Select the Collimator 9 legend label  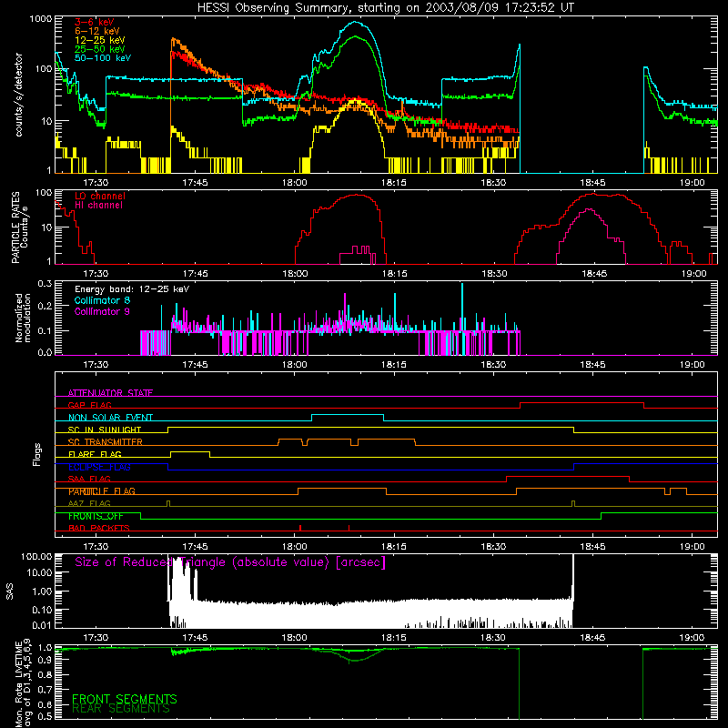click(102, 311)
